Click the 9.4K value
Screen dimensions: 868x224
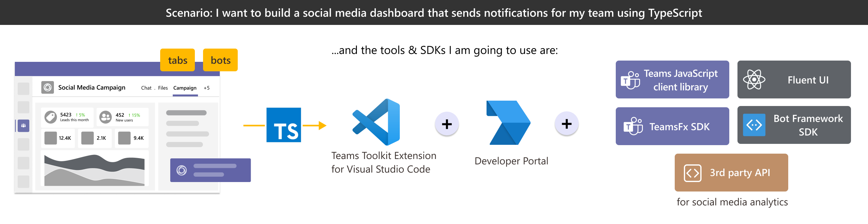click(x=138, y=138)
